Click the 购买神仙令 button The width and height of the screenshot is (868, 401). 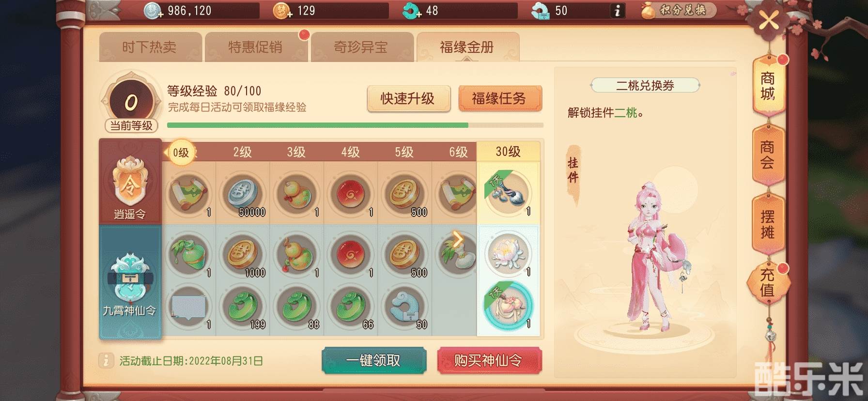pyautogui.click(x=489, y=360)
